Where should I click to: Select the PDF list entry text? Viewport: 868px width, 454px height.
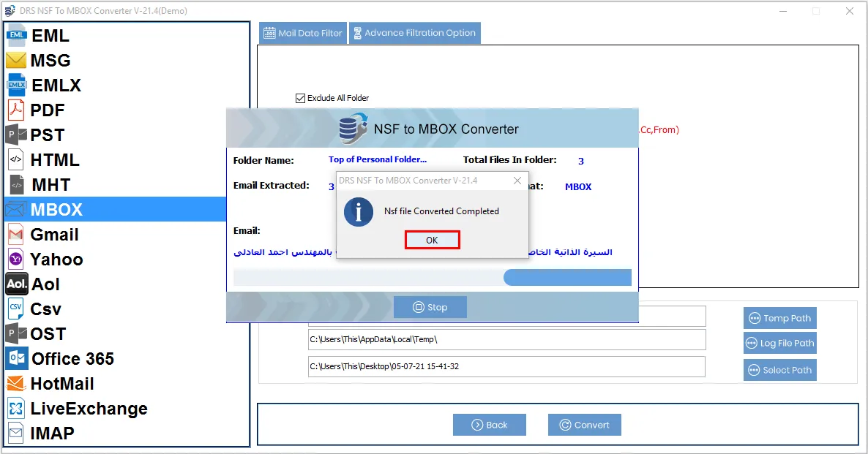point(47,110)
